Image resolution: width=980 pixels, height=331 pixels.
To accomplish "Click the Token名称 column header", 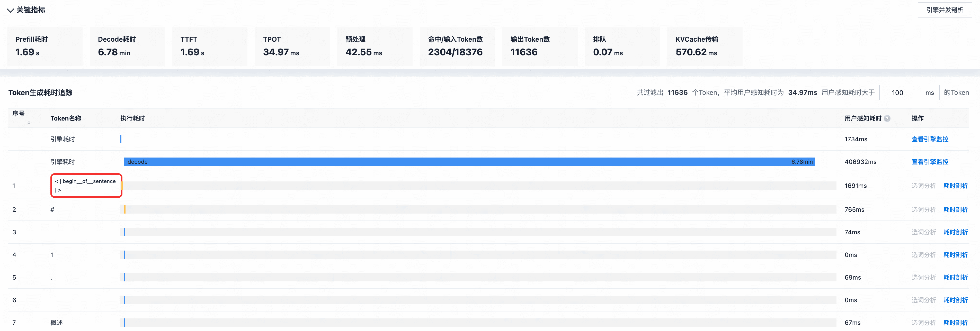I will click(x=66, y=118).
